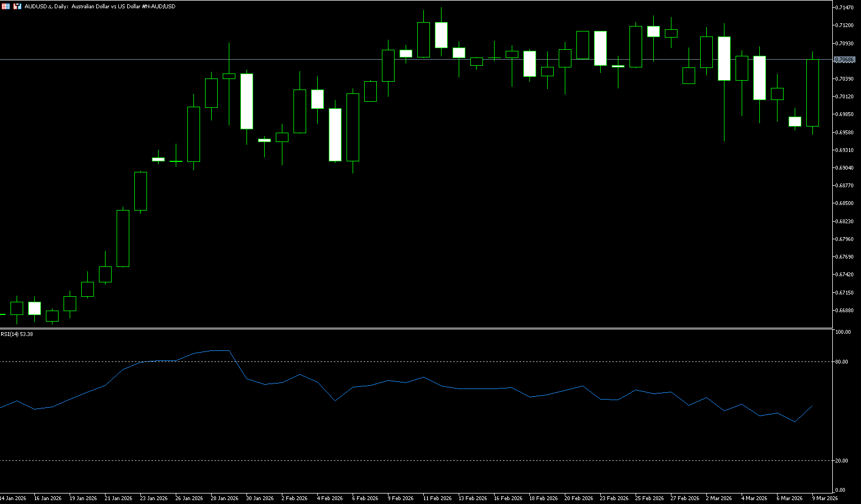Click the RSI 100.00 scale label
This screenshot has height=504, width=861.
[843, 332]
